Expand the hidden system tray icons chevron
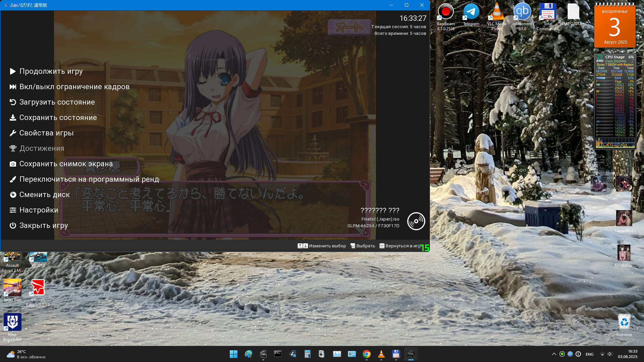Image resolution: width=644 pixels, height=362 pixels. tap(554, 354)
